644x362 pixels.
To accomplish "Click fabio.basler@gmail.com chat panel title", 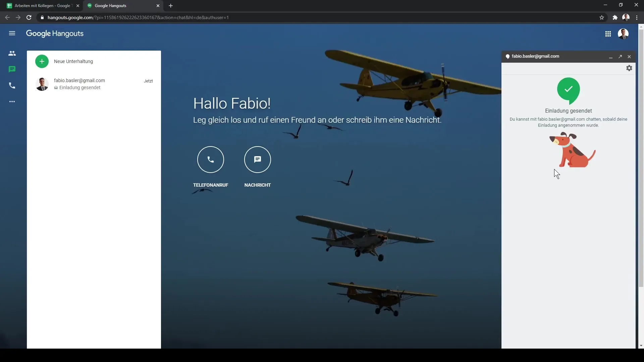I will coord(535,56).
